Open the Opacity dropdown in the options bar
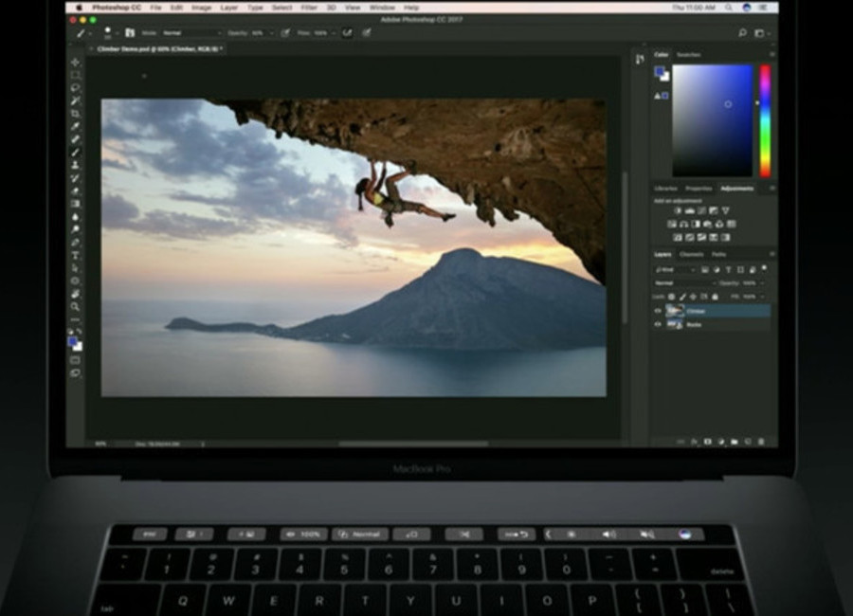 (271, 33)
